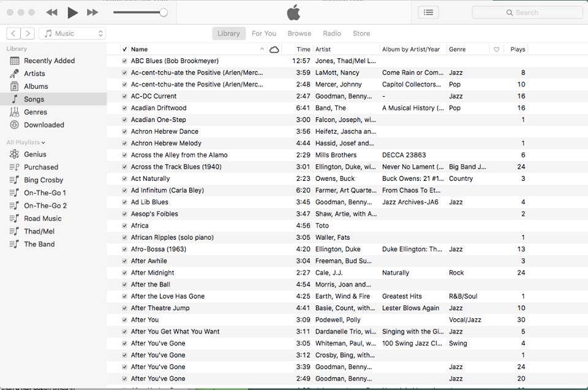Image resolution: width=588 pixels, height=390 pixels.
Task: Uncheck the Acadian Driftwood checkbox
Action: [x=124, y=108]
